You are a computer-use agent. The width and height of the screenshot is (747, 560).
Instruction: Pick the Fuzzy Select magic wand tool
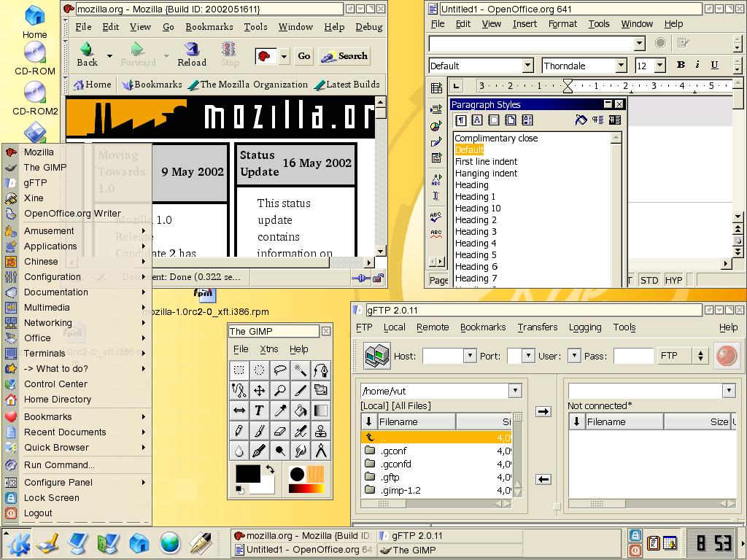[300, 370]
